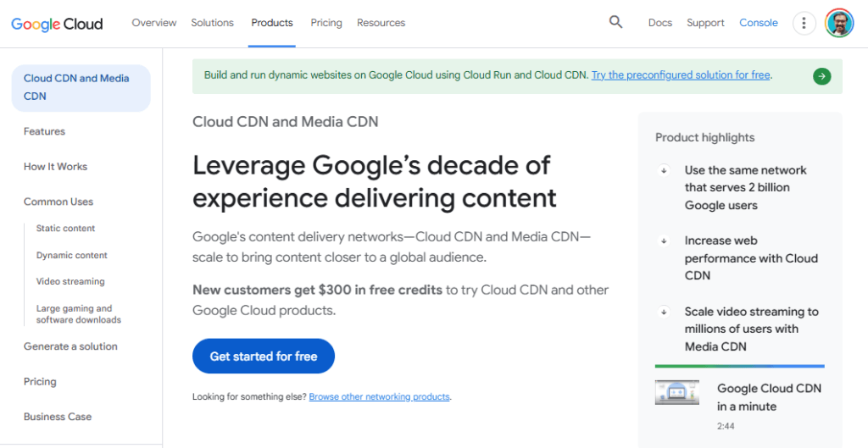This screenshot has height=448, width=868.
Task: Open the Resources nav item
Action: tap(381, 23)
